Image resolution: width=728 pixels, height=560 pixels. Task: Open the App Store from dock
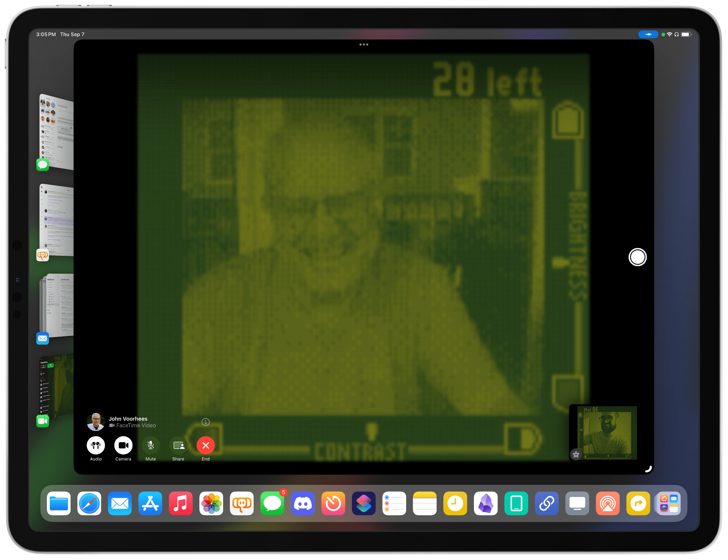150,503
